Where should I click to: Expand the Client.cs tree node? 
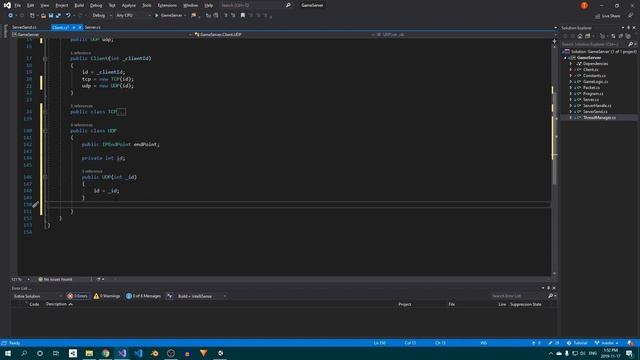click(x=571, y=70)
